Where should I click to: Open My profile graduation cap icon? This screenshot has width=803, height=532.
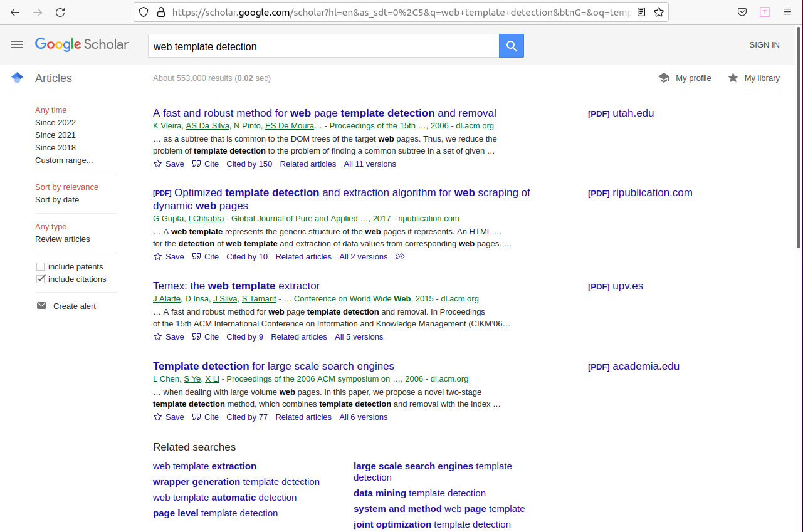(664, 78)
